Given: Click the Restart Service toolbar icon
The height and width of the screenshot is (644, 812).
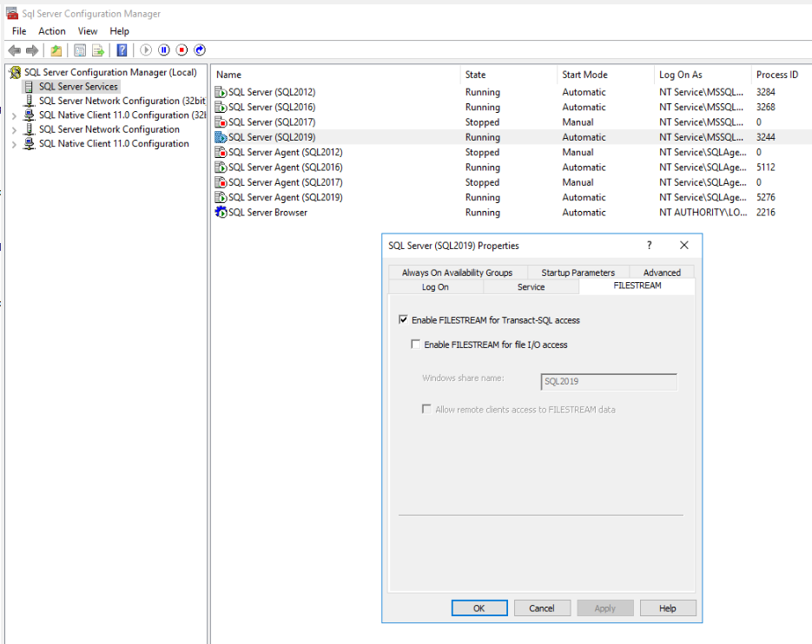Looking at the screenshot, I should (200, 50).
